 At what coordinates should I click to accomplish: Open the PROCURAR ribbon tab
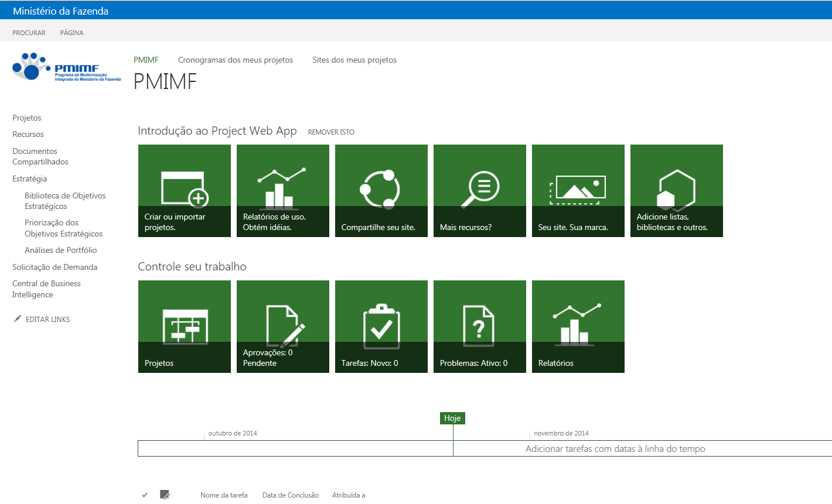29,33
